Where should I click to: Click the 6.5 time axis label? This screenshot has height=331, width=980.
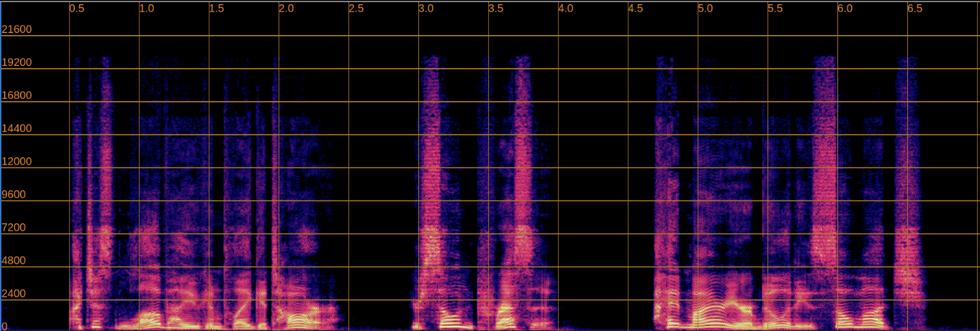916,9
